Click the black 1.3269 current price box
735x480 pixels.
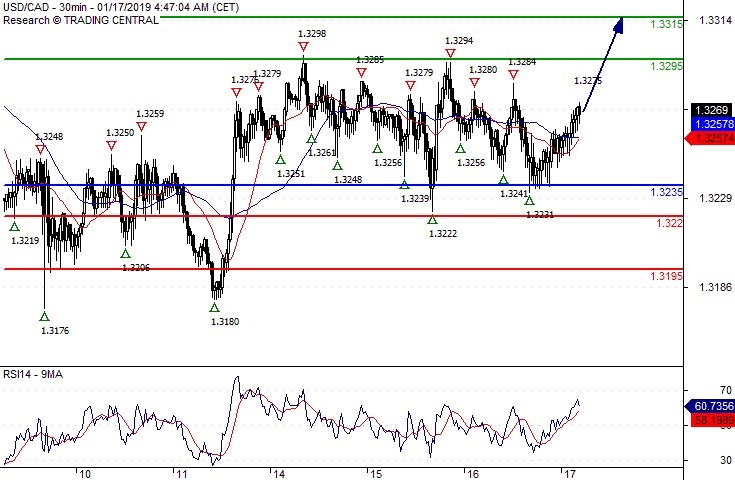coord(710,110)
